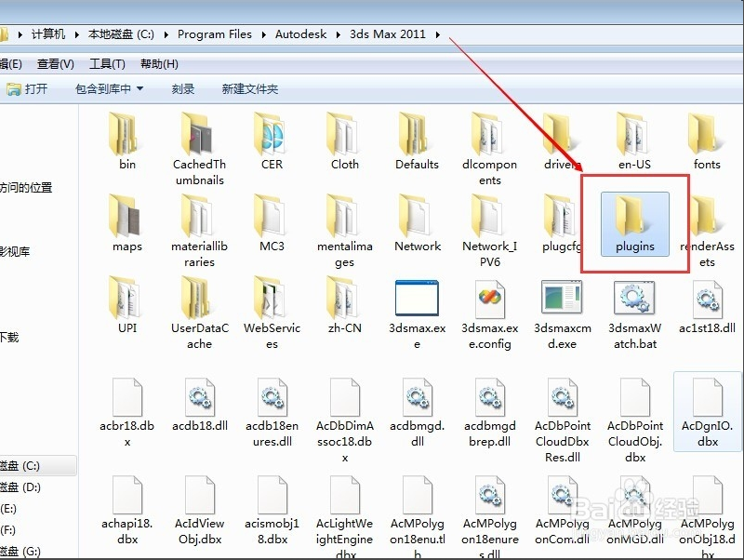Select the 3dsmax.exe.config file
Viewport: 744px width, 560px height.
(x=490, y=314)
